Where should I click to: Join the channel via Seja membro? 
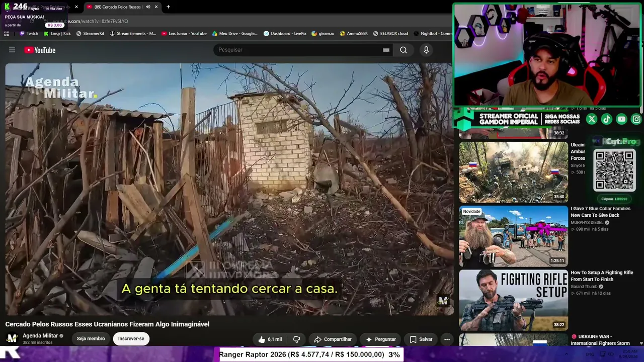[91, 338]
